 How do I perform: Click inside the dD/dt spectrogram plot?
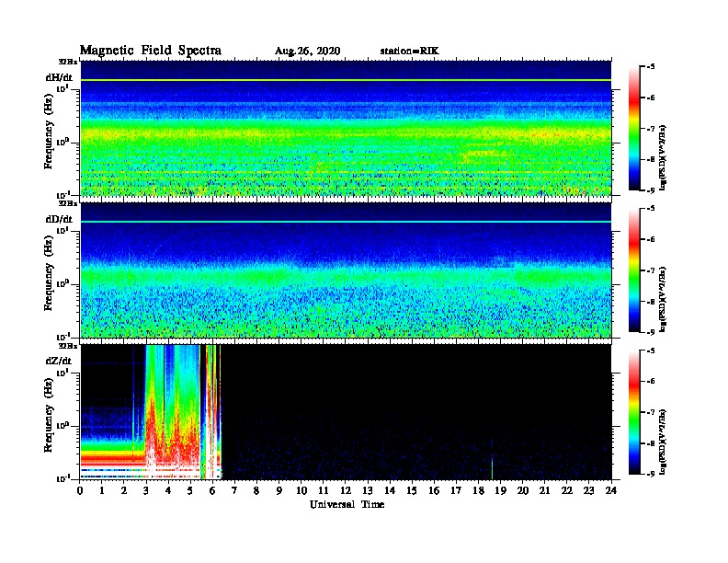[346, 270]
